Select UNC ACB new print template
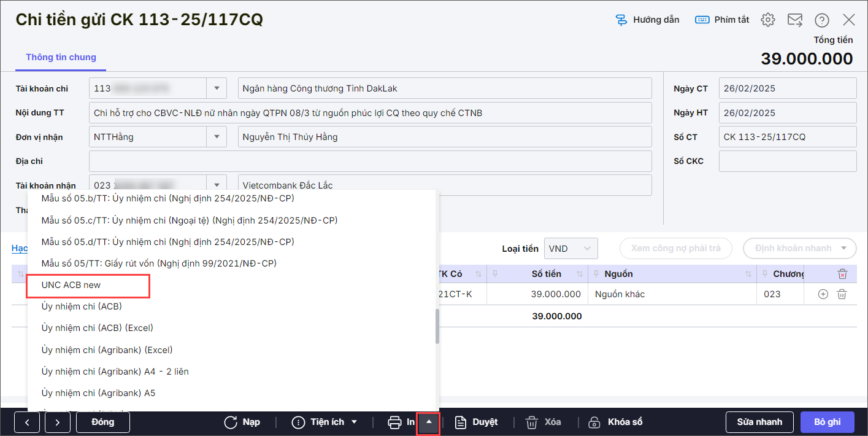 pos(71,285)
